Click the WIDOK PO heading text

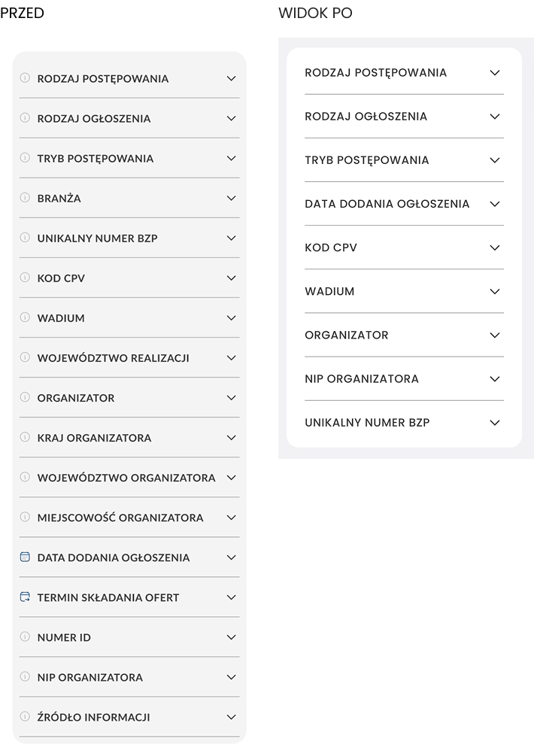[x=315, y=13]
